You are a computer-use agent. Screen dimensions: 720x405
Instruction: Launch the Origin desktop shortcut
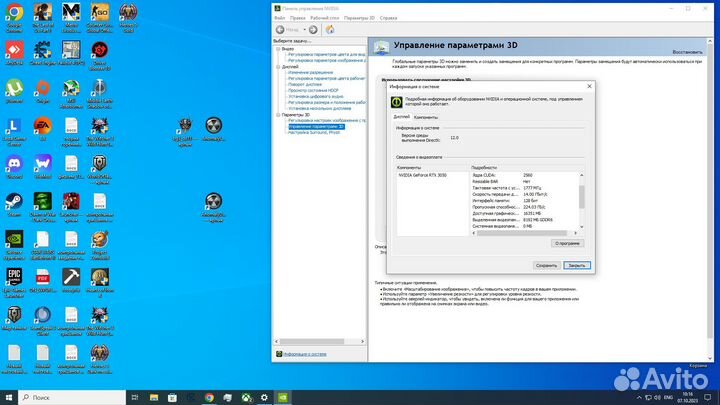(43, 88)
